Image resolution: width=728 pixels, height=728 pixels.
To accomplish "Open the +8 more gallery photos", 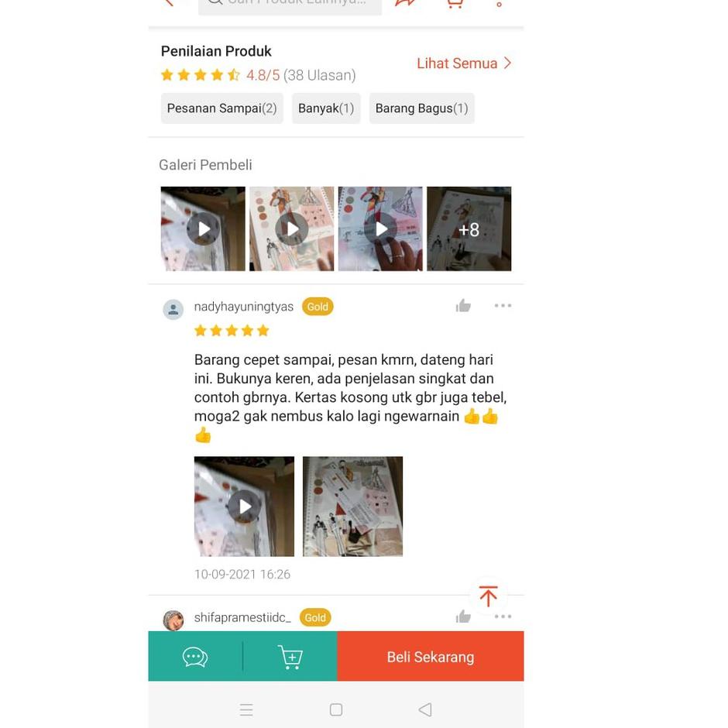I will (x=469, y=229).
